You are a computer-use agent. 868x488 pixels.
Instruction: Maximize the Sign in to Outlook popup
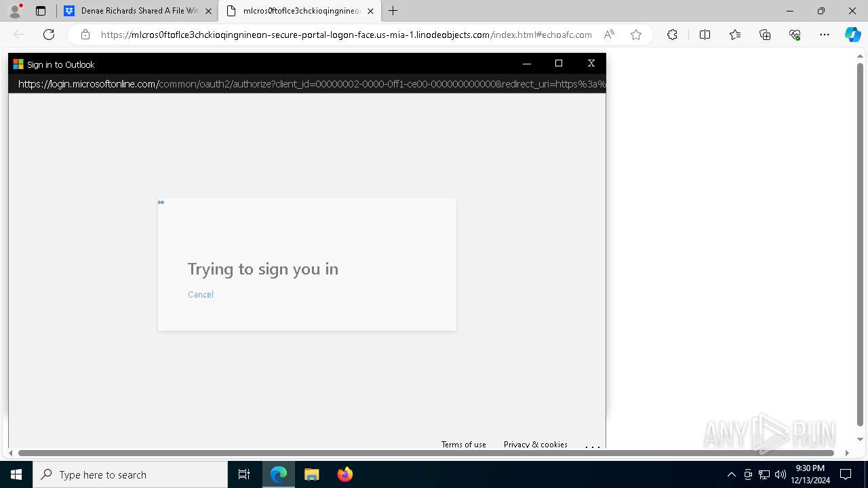coord(559,64)
